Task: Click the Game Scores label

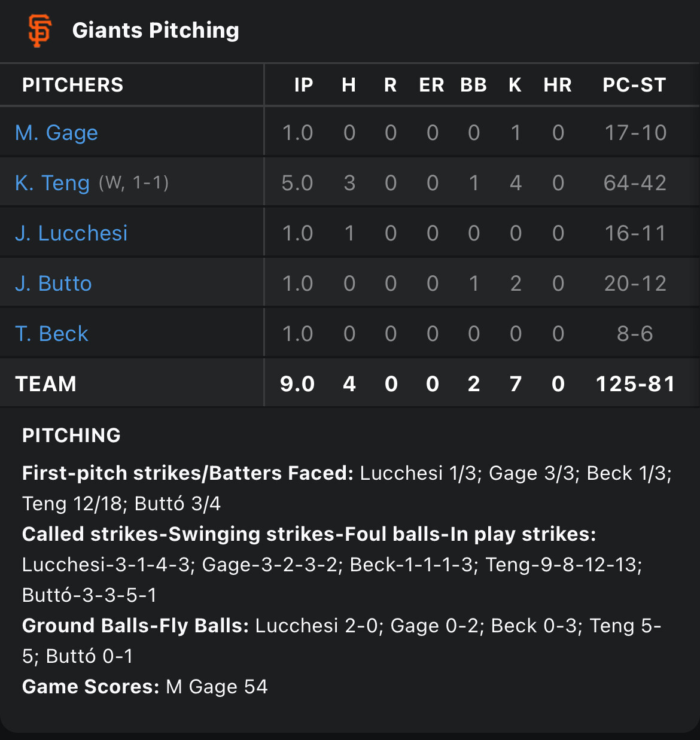Action: (90, 687)
